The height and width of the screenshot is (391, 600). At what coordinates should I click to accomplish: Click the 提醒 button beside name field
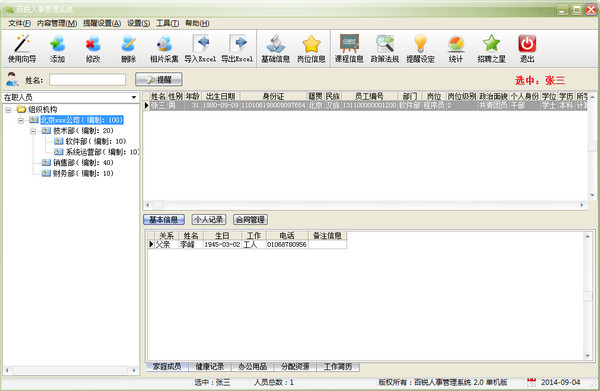point(159,80)
